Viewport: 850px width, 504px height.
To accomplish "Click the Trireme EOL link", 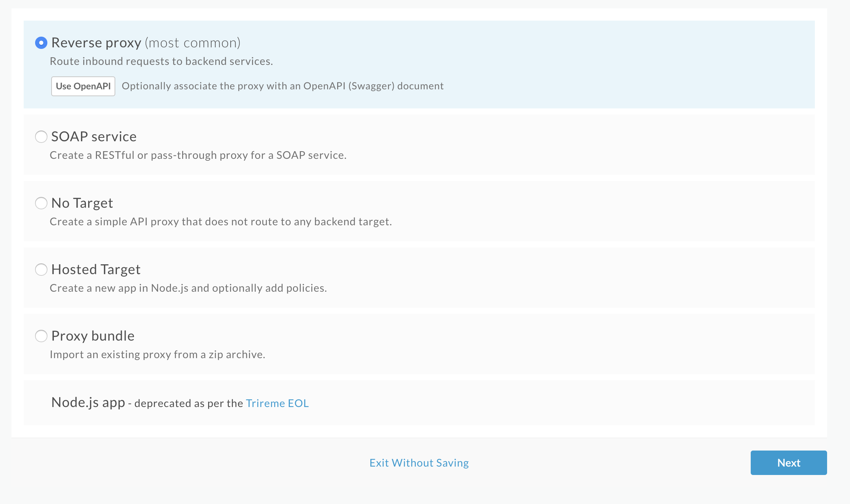I will pyautogui.click(x=277, y=402).
